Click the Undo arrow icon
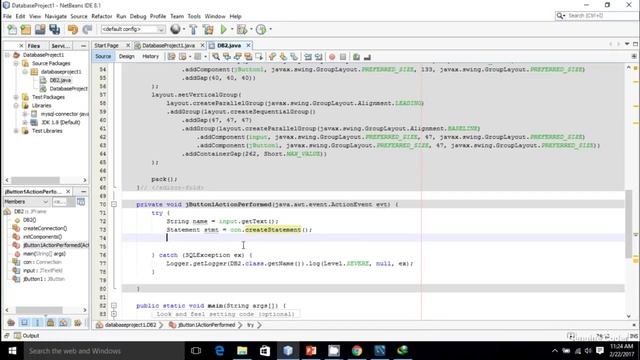This screenshot has width=640, height=360. click(x=73, y=29)
